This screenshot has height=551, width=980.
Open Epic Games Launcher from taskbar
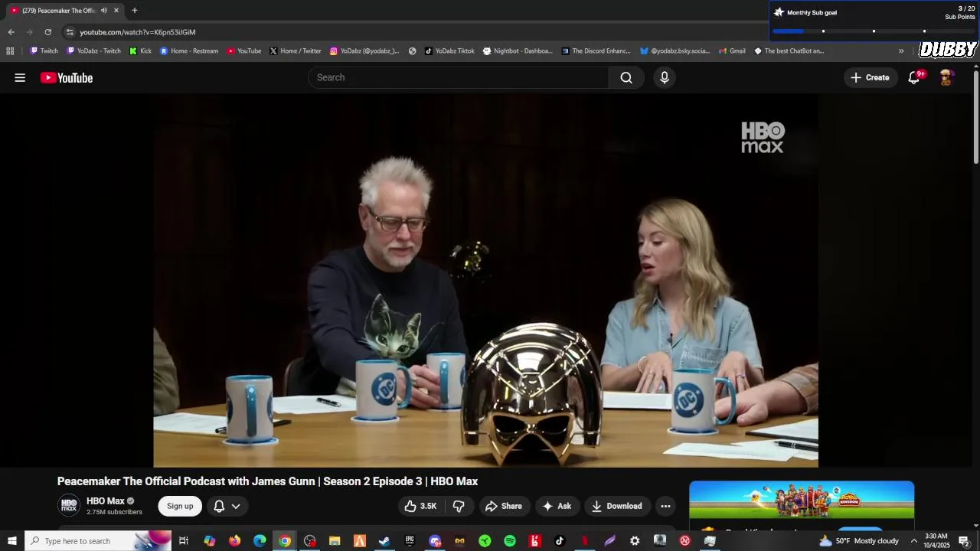pyautogui.click(x=410, y=541)
